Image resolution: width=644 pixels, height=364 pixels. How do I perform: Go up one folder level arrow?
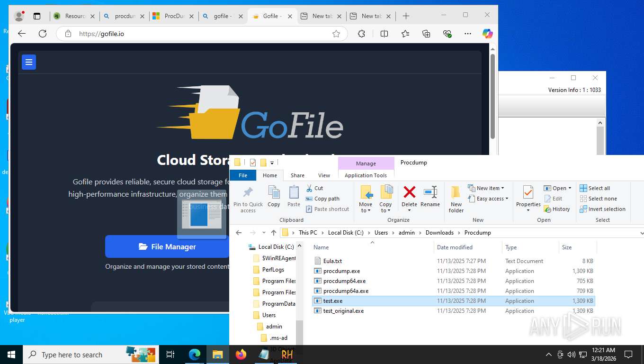pos(274,233)
